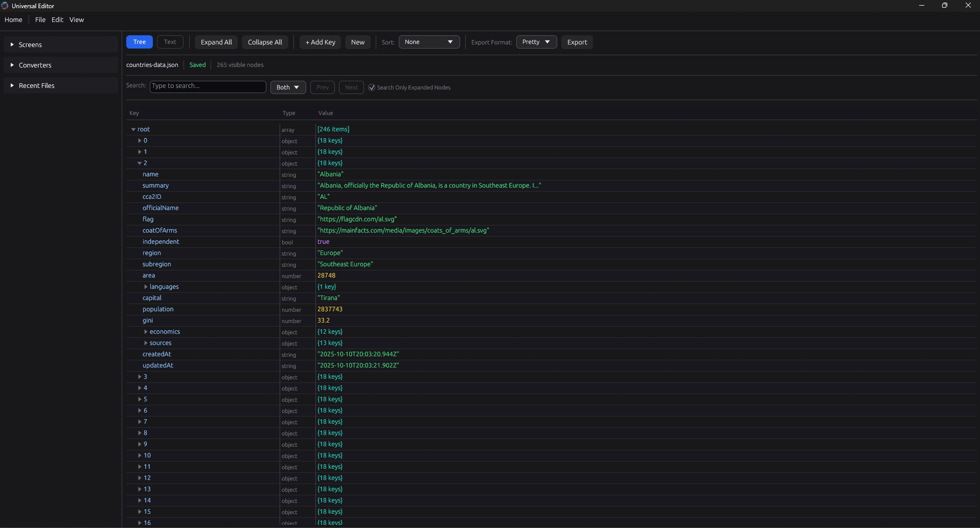980x528 pixels.
Task: Expand the Converters sidebar section
Action: (61, 65)
